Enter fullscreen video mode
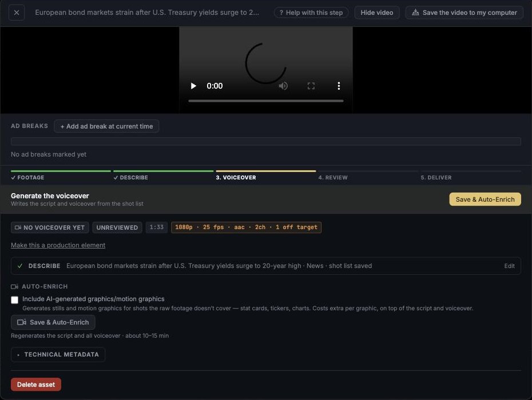The width and height of the screenshot is (532, 400). (x=311, y=86)
